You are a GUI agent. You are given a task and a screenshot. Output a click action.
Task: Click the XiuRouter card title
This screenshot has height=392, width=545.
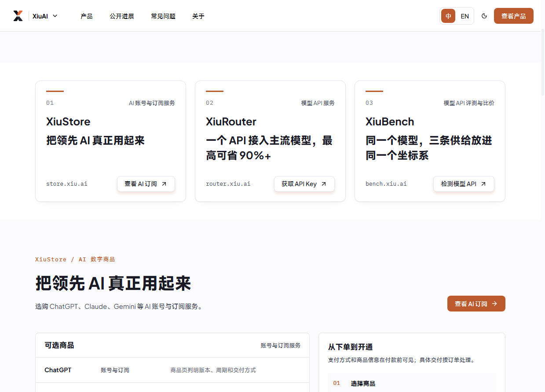click(x=231, y=121)
